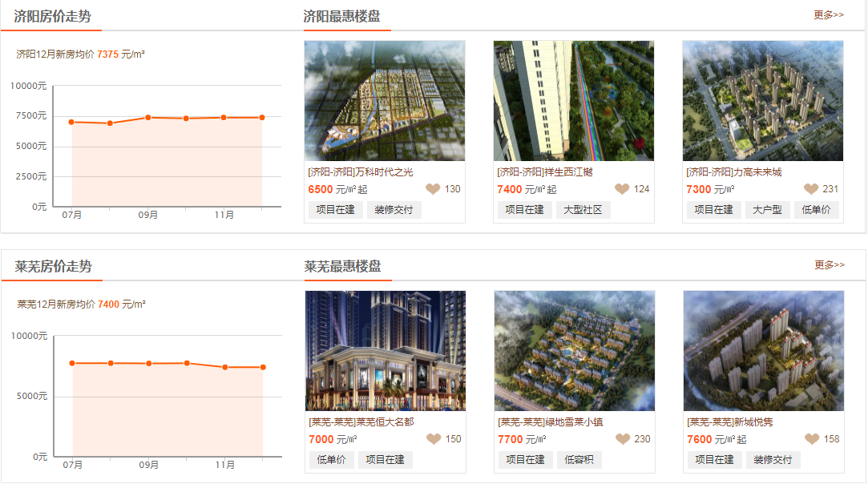Click the heart icon beside 祥生西江樾
Viewport: 868px width, 484px height.
623,188
